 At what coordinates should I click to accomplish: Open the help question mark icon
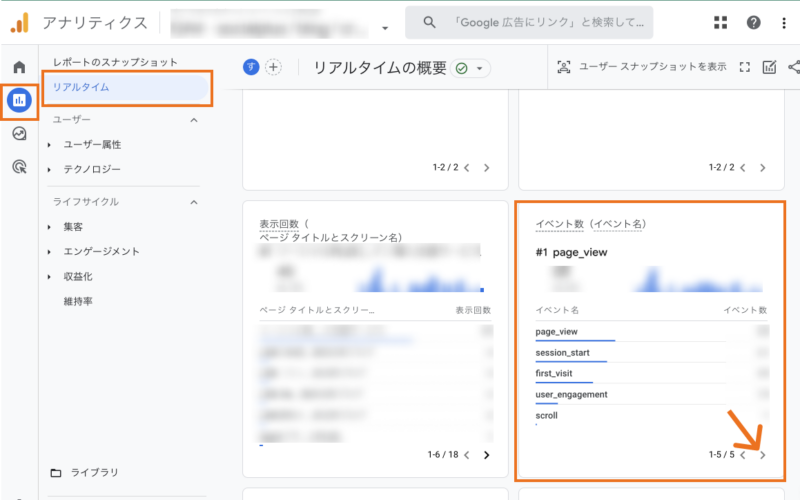pyautogui.click(x=753, y=22)
